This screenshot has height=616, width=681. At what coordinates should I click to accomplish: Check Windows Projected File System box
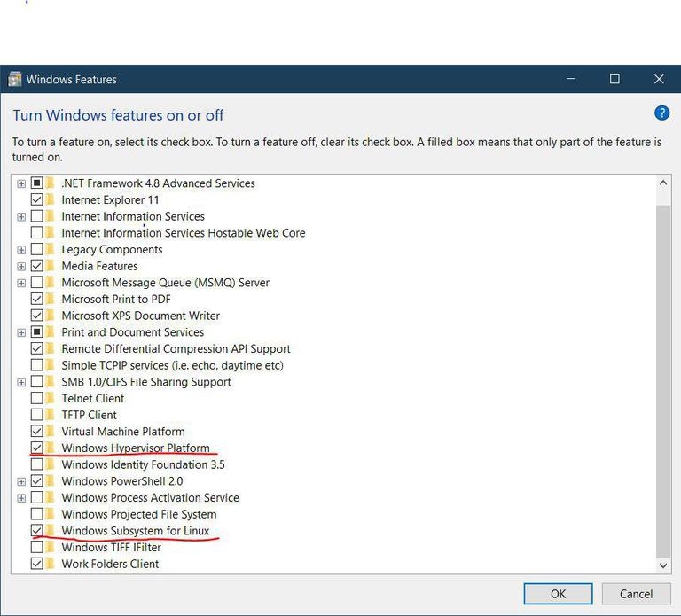click(37, 514)
